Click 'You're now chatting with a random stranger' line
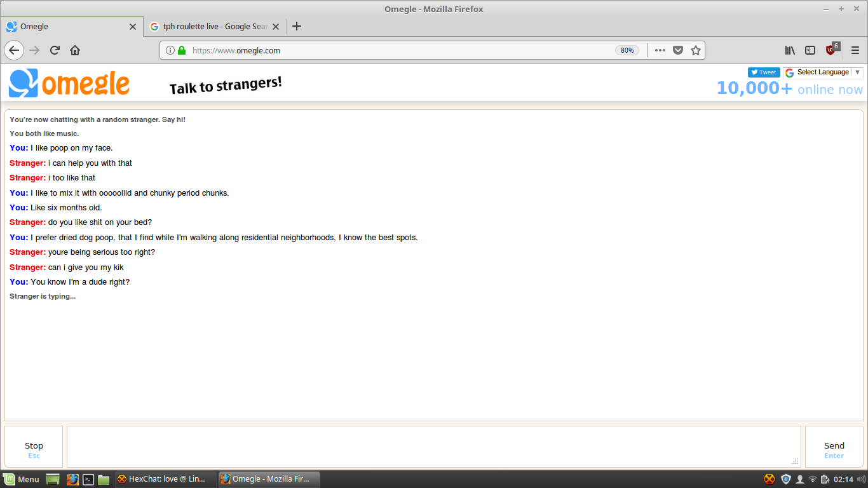The height and width of the screenshot is (488, 868). point(97,119)
